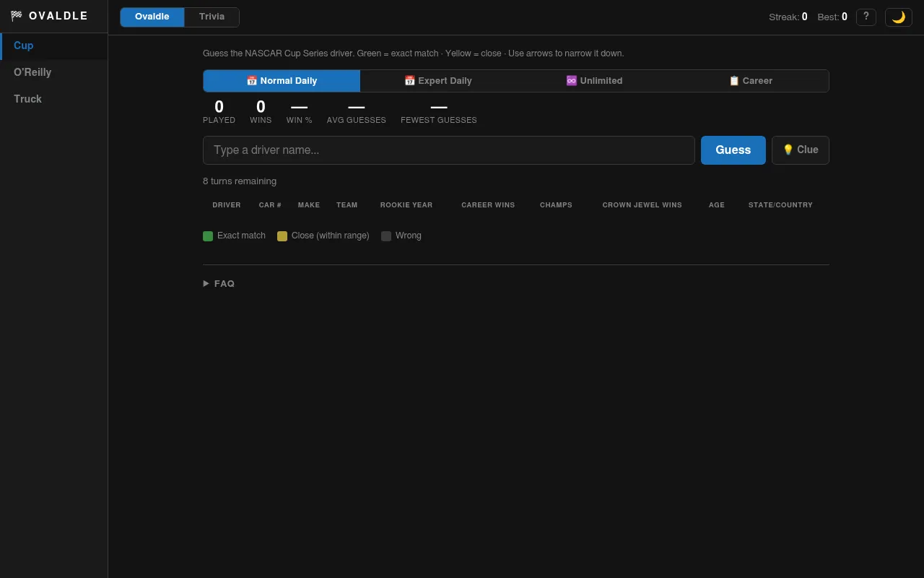Click the PLAYED stat value
Viewport: 924px width, 578px height.
(x=219, y=108)
